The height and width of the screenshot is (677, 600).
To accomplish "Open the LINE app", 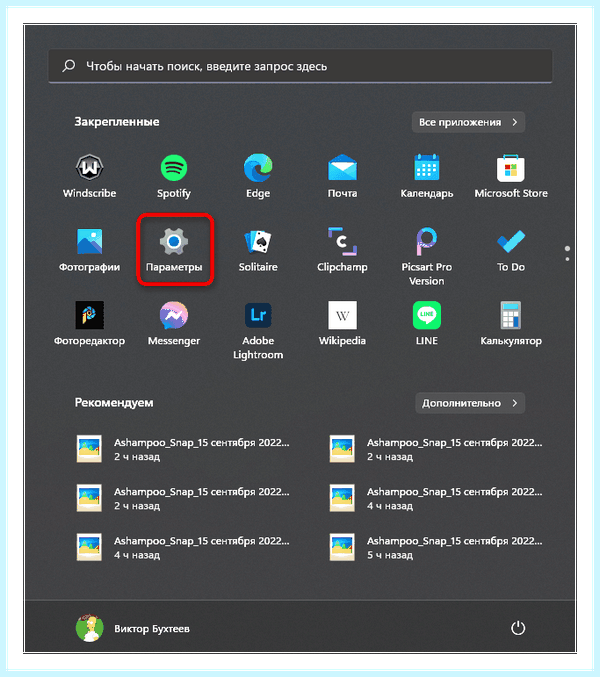I will [x=426, y=324].
